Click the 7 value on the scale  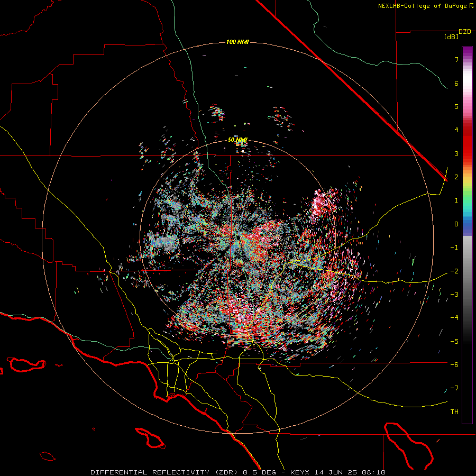[456, 59]
